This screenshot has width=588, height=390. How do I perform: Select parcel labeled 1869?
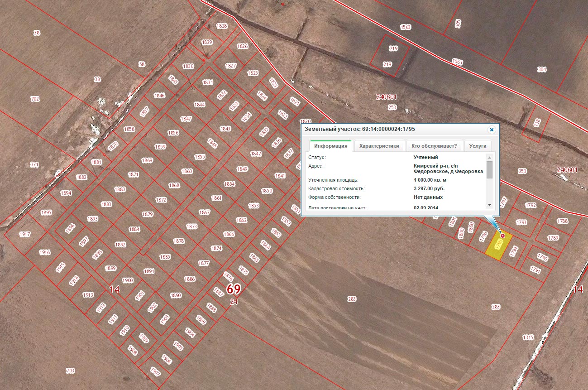click(147, 160)
